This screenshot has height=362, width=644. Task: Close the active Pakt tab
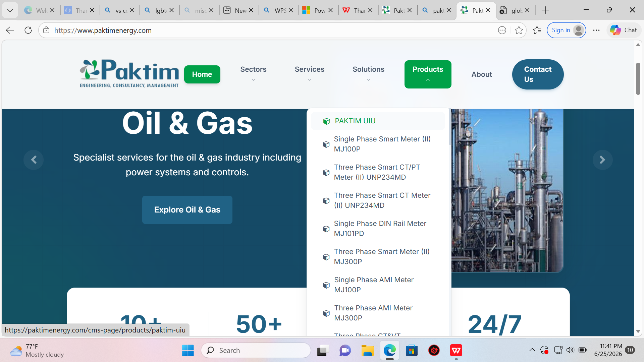click(x=488, y=10)
